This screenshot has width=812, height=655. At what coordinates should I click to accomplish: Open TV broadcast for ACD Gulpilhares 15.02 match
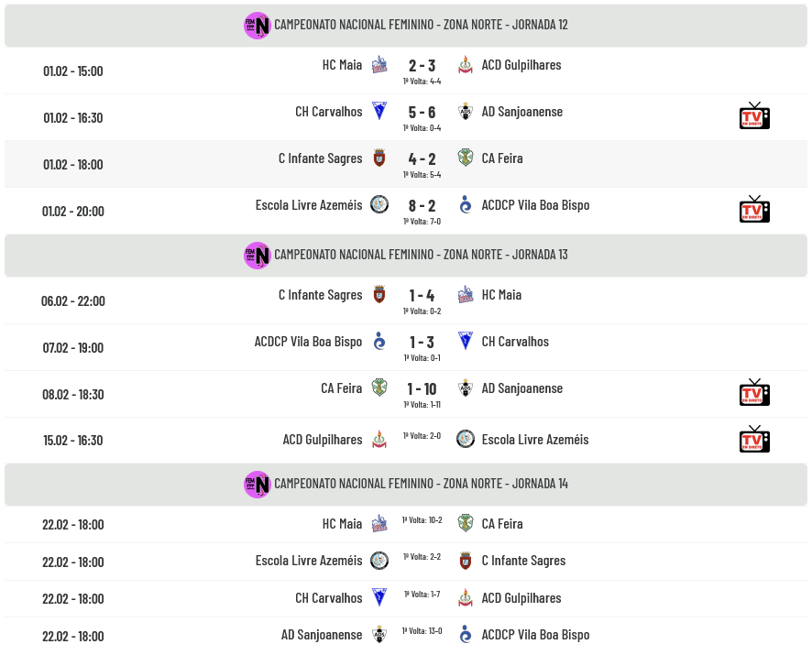pyautogui.click(x=754, y=440)
